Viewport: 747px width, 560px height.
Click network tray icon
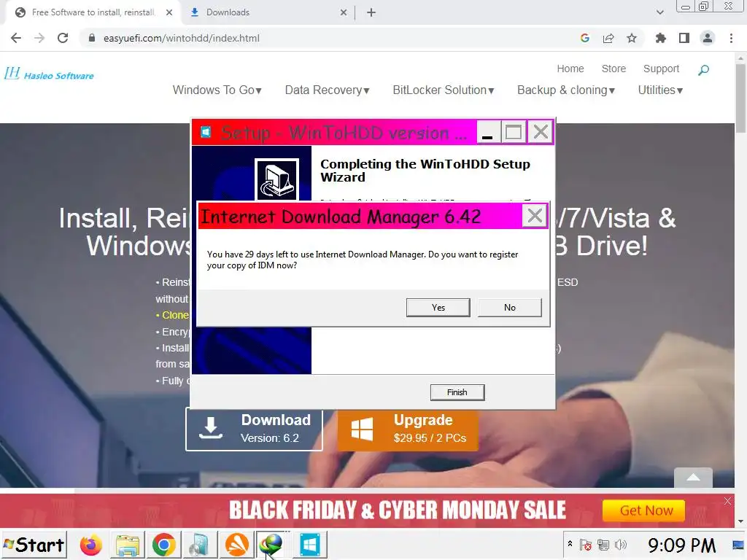[603, 545]
